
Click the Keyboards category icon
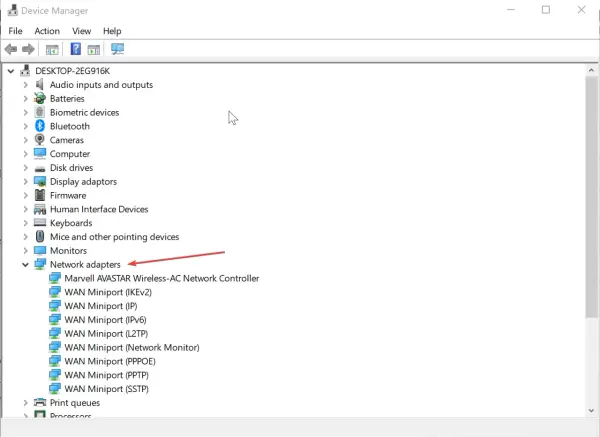point(40,222)
